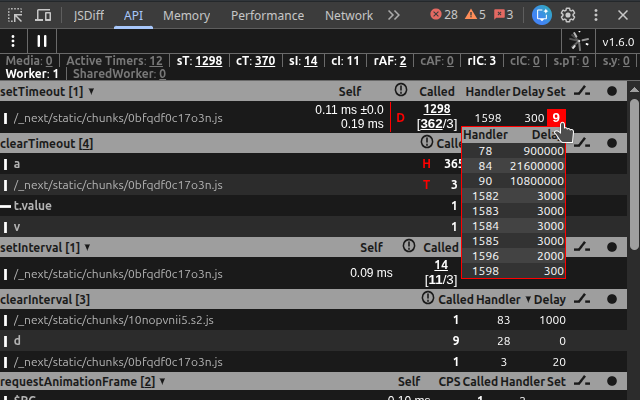Pause the API monitoring

42,41
